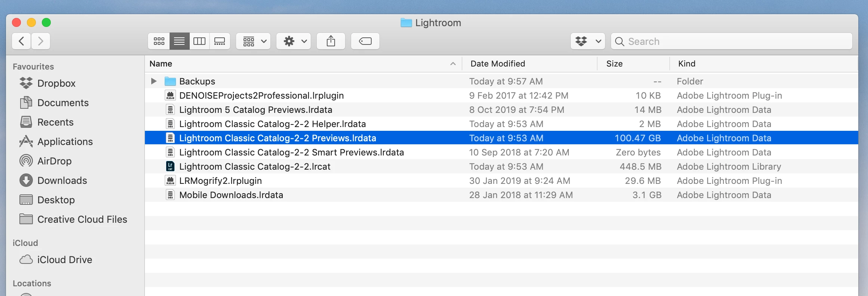Viewport: 868px width, 296px height.
Task: Go back with the left chevron button
Action: [22, 41]
